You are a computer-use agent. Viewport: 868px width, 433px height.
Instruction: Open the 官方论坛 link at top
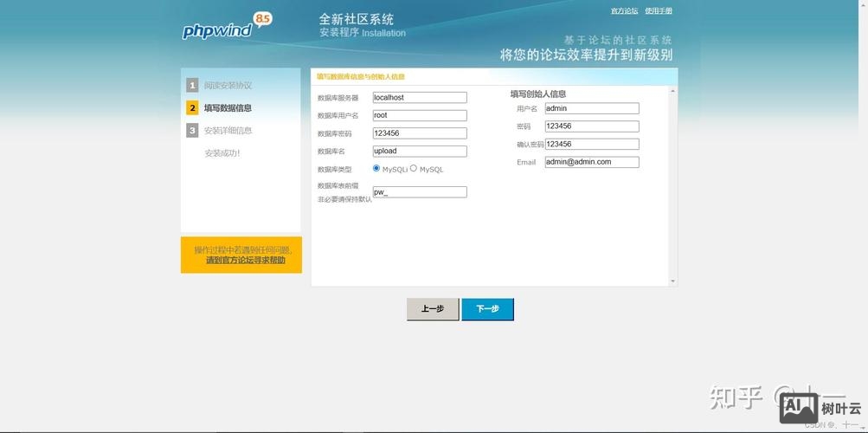(624, 11)
